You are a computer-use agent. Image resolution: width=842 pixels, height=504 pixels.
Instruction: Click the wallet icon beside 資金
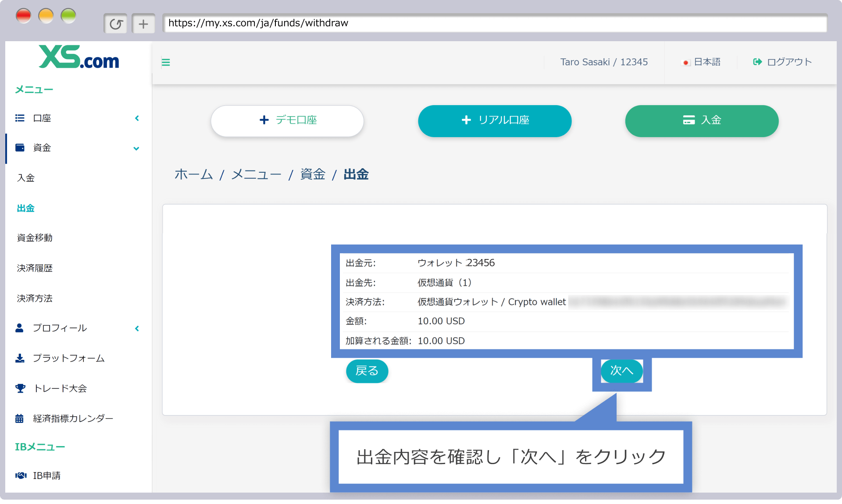[x=20, y=148]
